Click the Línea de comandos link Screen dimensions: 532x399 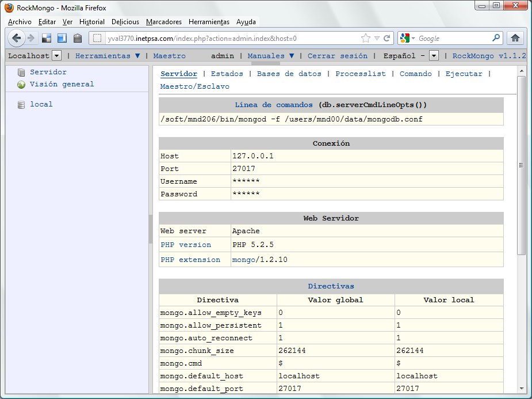pyautogui.click(x=274, y=105)
